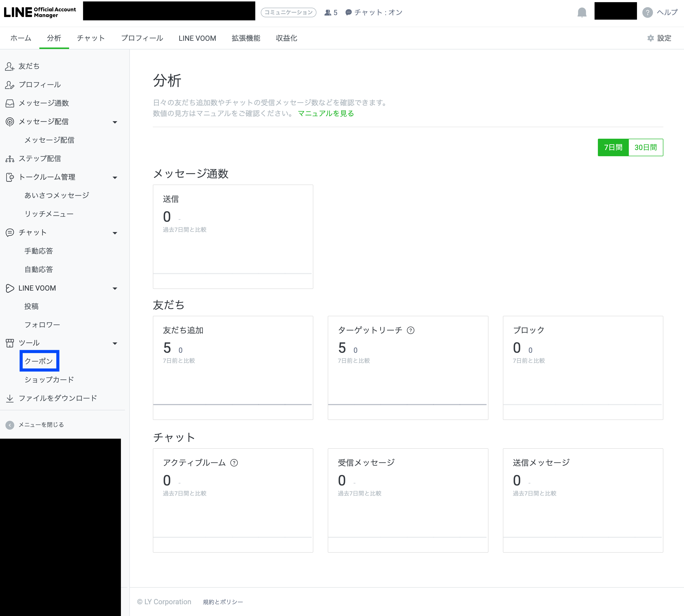Open クーポン in the sidebar
The image size is (684, 616).
coord(39,361)
